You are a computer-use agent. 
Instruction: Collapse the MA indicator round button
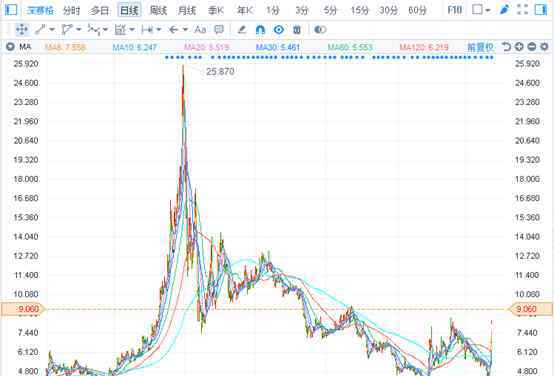(x=11, y=46)
